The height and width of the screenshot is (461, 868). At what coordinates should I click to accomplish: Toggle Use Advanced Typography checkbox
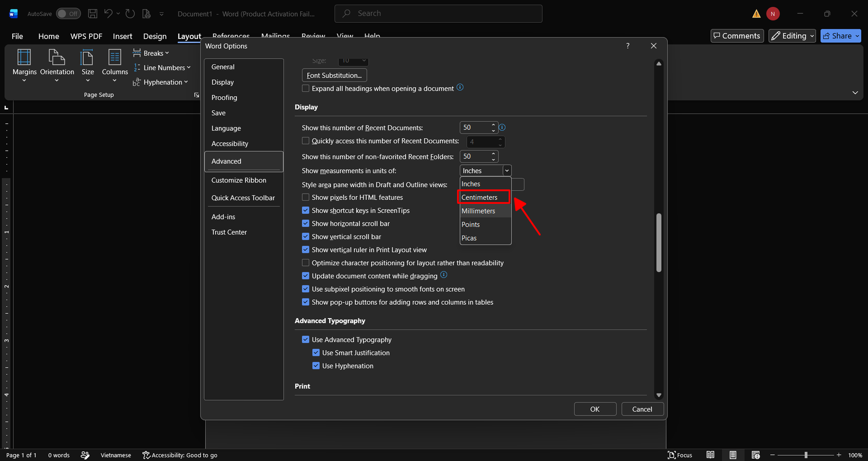[x=306, y=340]
